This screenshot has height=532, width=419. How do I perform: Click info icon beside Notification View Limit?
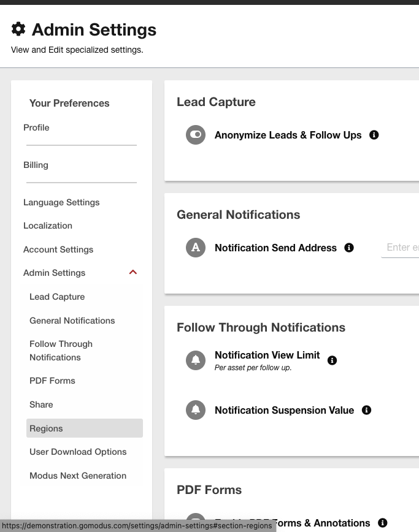click(333, 360)
